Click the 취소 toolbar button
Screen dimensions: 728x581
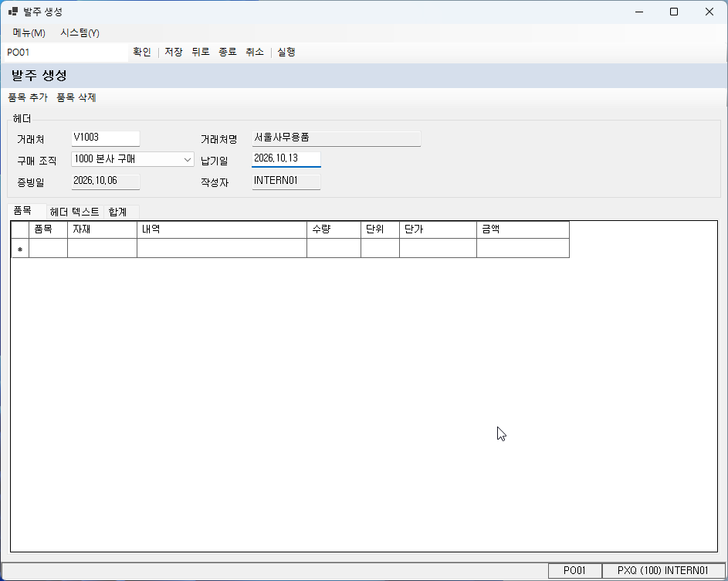tap(255, 52)
